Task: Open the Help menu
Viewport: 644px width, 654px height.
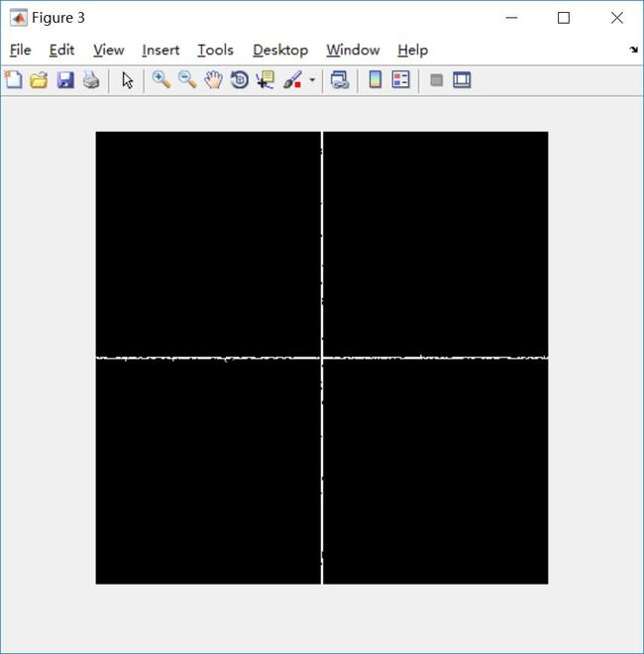Action: (412, 51)
